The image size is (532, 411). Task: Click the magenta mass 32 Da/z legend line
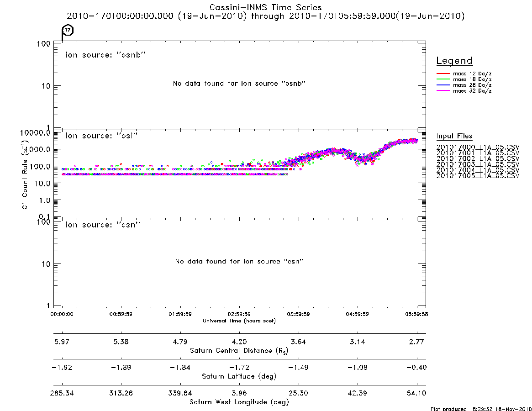click(x=443, y=91)
